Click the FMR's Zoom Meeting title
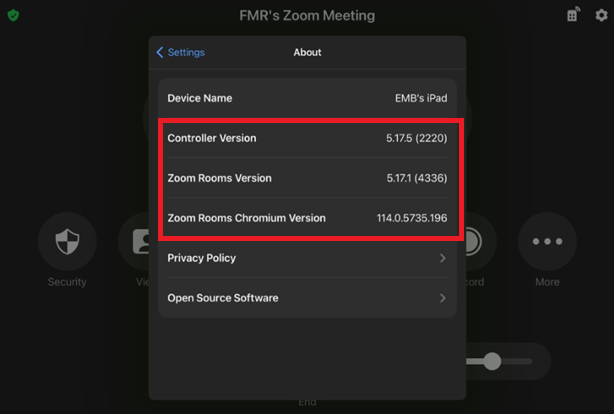The image size is (614, 414). [307, 16]
